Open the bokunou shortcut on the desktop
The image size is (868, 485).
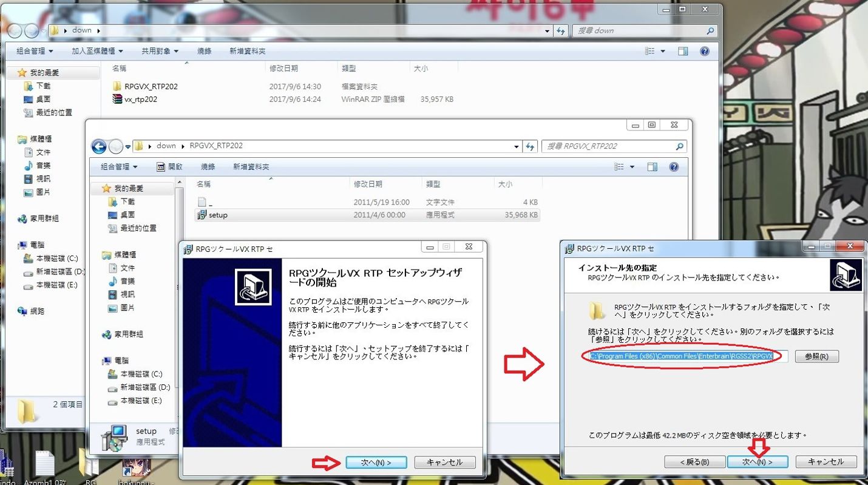(x=137, y=467)
